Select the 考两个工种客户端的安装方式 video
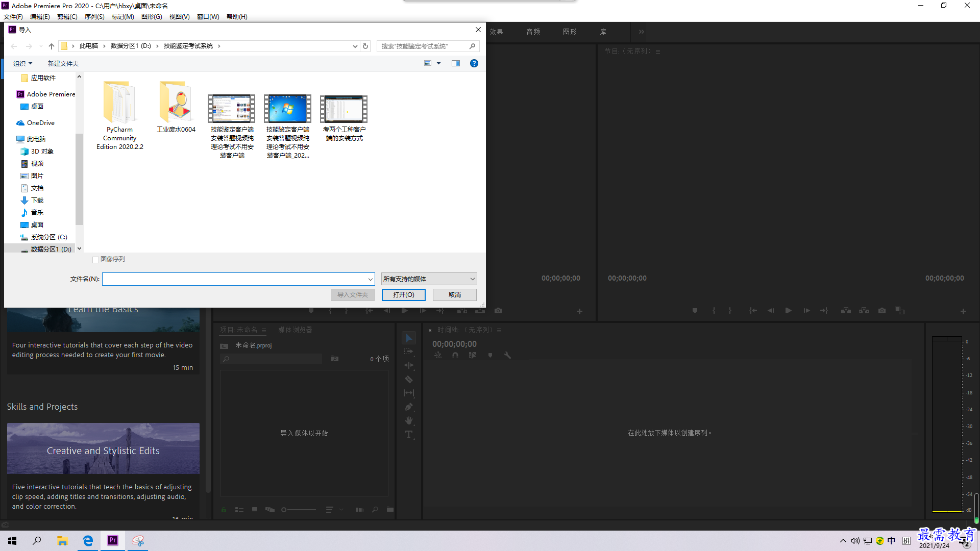Image resolution: width=980 pixels, height=551 pixels. [344, 118]
